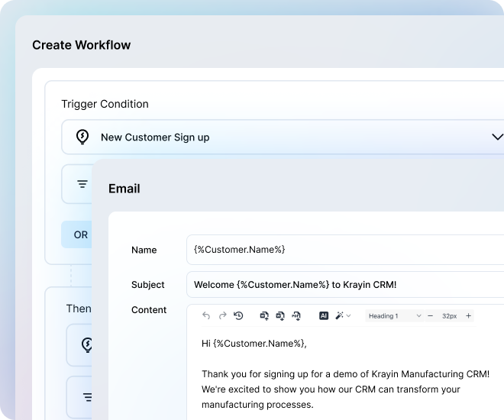Increase font size with plus button
This screenshot has width=504, height=420.
coord(468,316)
